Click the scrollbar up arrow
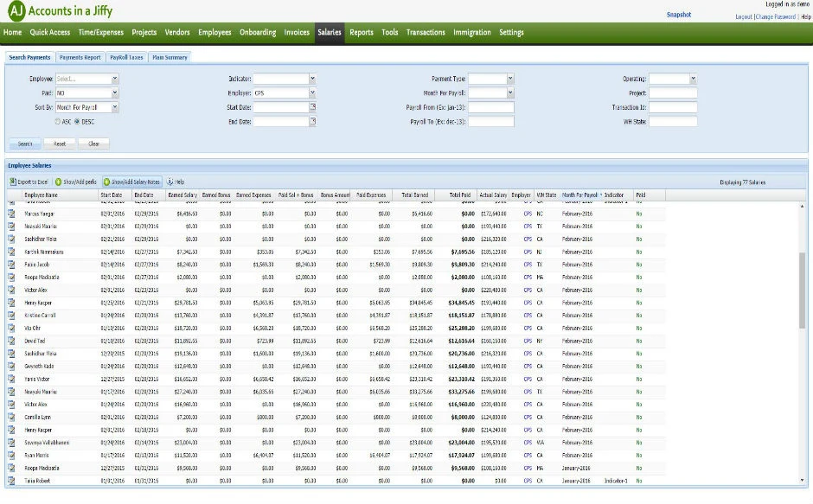The image size is (813, 504). point(802,206)
